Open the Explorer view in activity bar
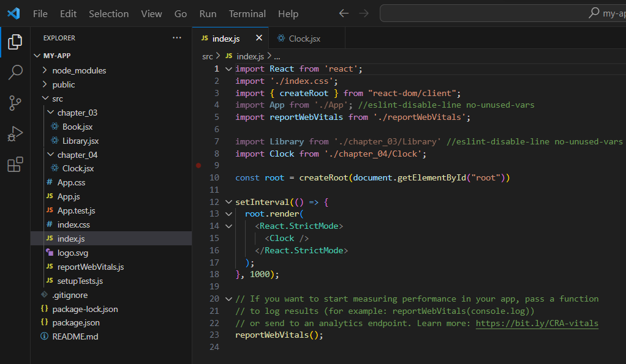The width and height of the screenshot is (626, 364). tap(15, 42)
